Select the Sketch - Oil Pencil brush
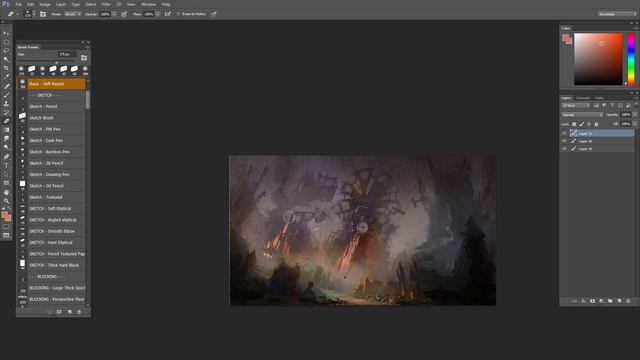Viewport: 640px width, 360px height. click(51, 186)
